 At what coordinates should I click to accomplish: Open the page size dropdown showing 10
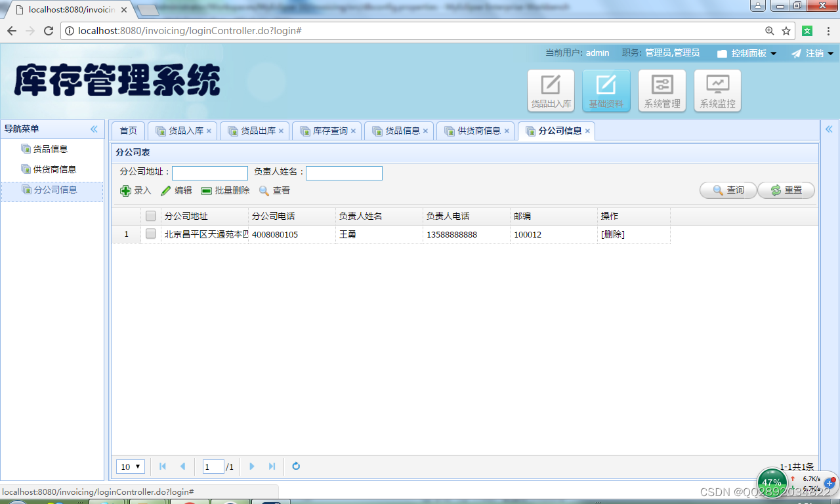tap(130, 466)
